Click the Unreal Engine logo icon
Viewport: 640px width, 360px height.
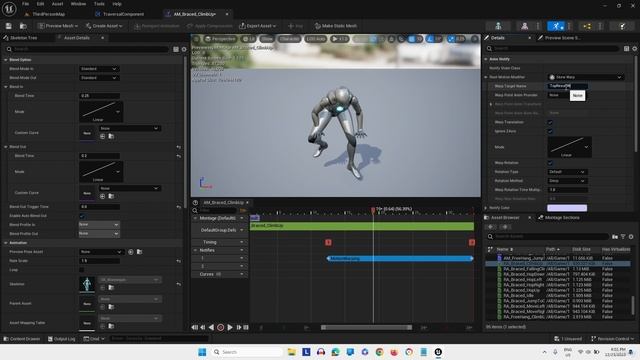9,8
